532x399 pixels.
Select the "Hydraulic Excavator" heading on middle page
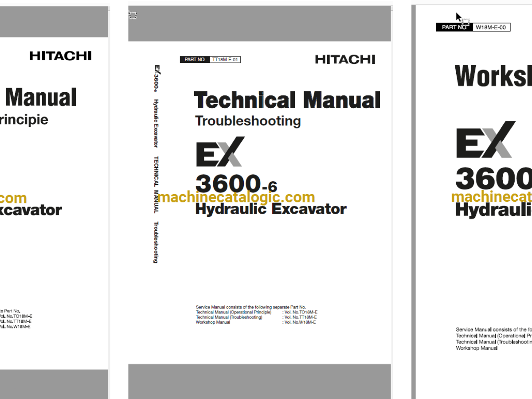tap(271, 209)
